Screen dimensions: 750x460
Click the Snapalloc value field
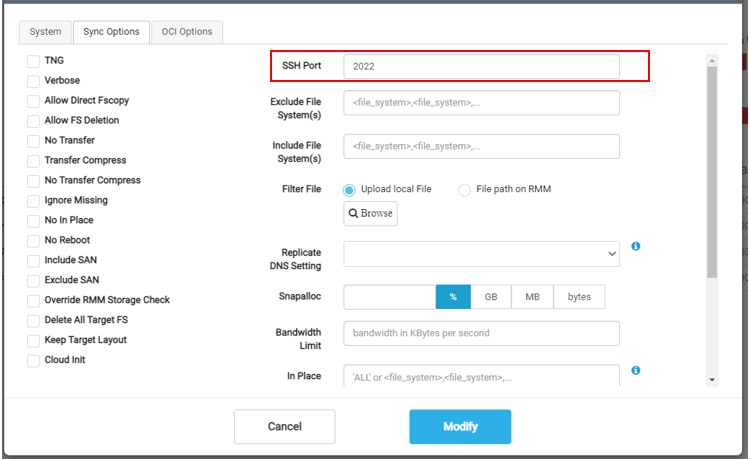tap(389, 297)
